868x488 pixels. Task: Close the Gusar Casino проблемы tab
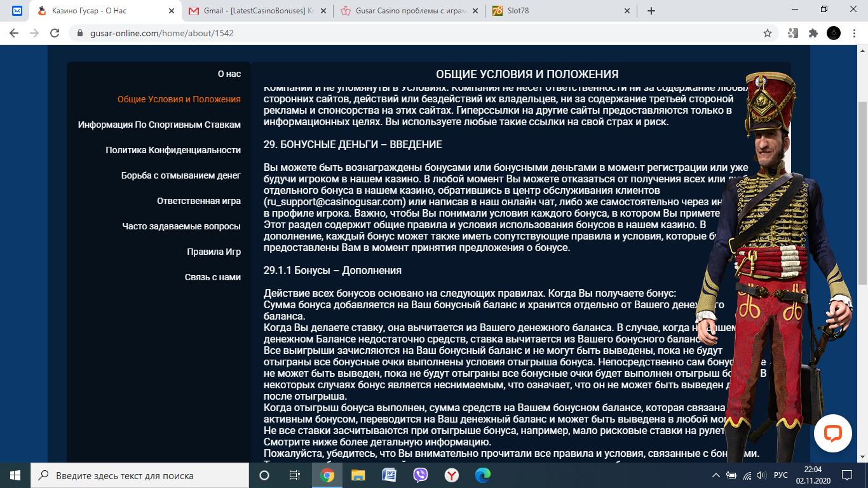point(475,11)
